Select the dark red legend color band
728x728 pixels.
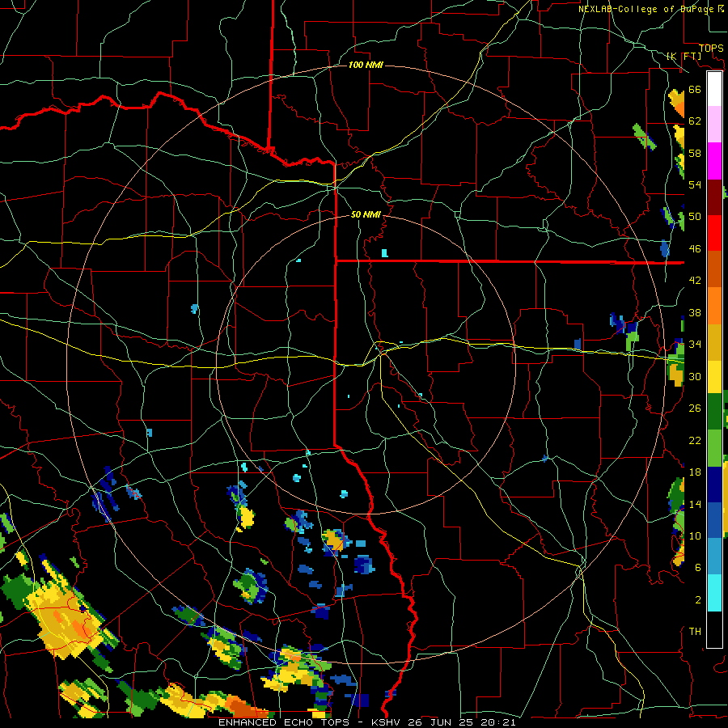pos(714,197)
